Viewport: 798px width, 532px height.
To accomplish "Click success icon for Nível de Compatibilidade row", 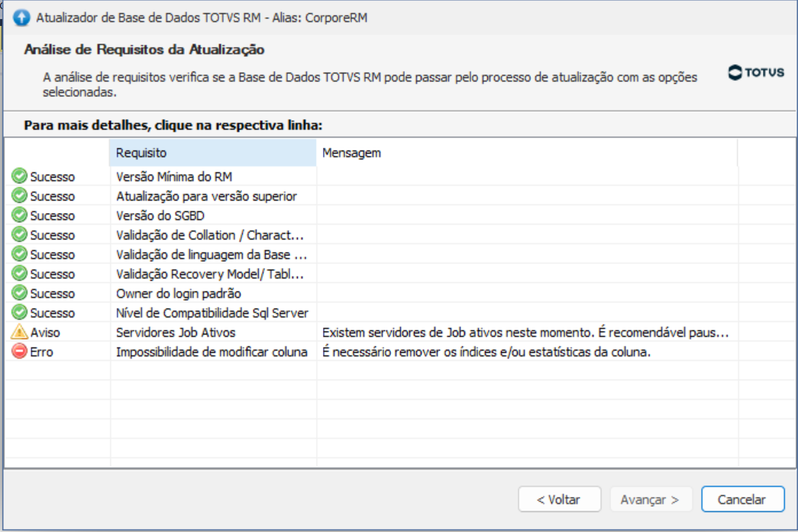I will tap(19, 312).
